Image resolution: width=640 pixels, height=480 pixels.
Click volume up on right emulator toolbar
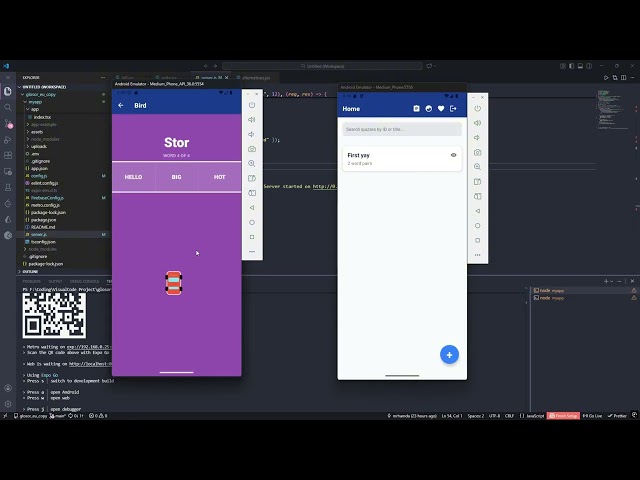pyautogui.click(x=478, y=123)
